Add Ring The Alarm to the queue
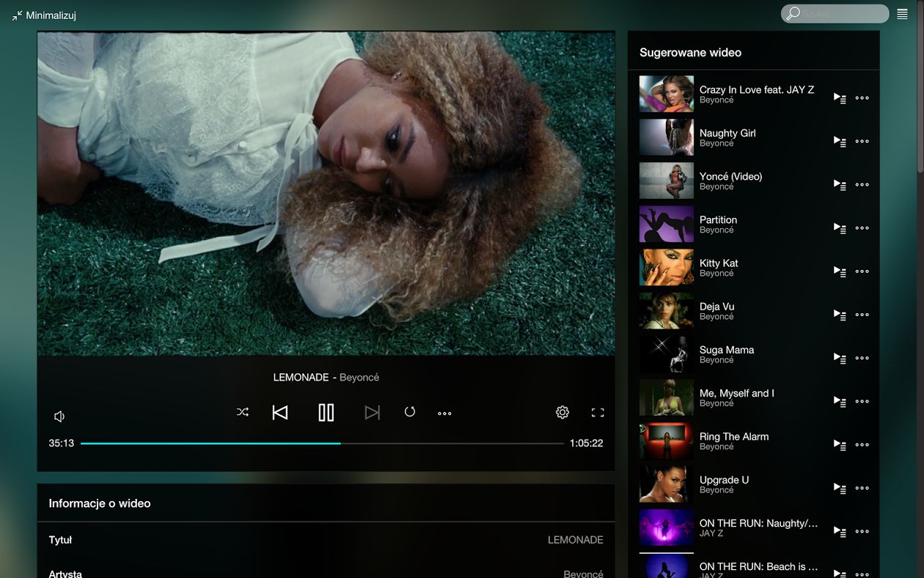This screenshot has height=578, width=924. point(840,445)
